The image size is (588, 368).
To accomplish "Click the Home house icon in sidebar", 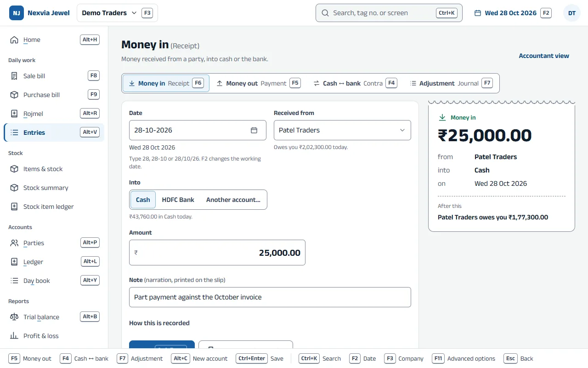I will coord(14,40).
